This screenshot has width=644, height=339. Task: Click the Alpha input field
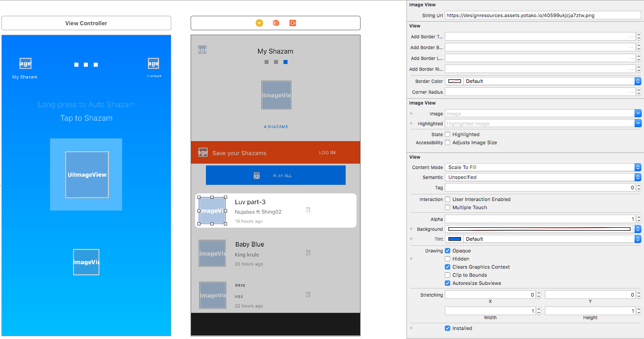(540, 219)
